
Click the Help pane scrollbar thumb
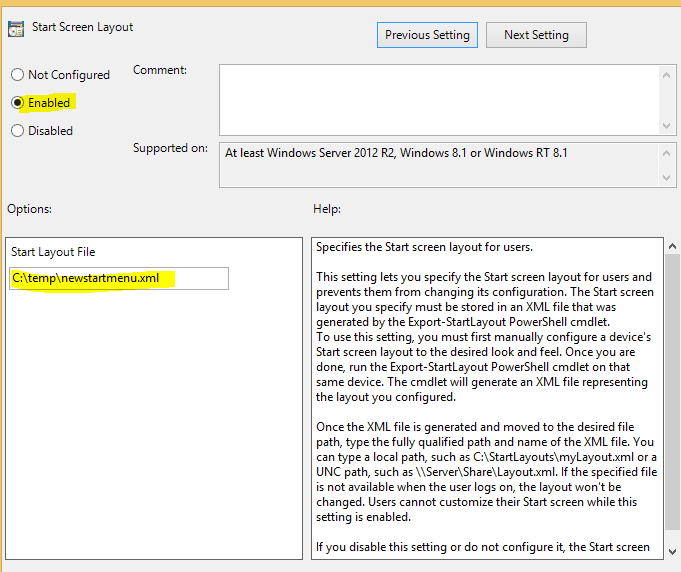click(672, 392)
